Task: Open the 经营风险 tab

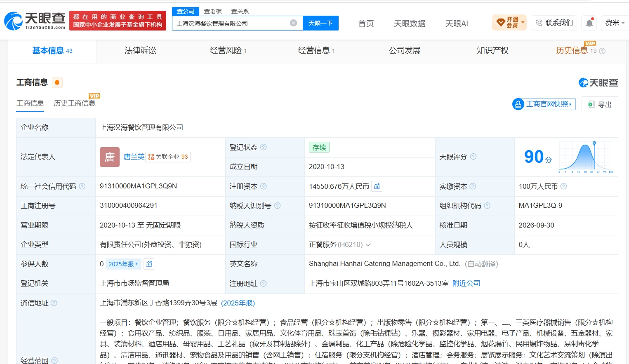Action: (x=228, y=50)
